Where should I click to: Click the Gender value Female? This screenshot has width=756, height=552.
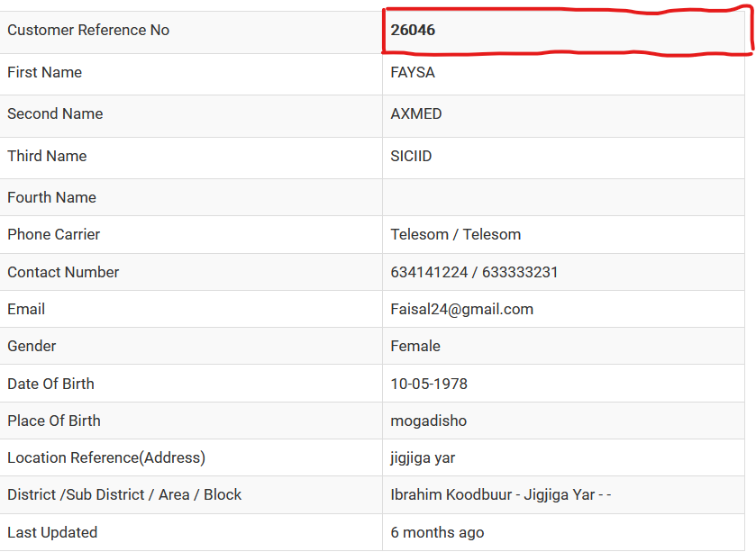pos(415,346)
